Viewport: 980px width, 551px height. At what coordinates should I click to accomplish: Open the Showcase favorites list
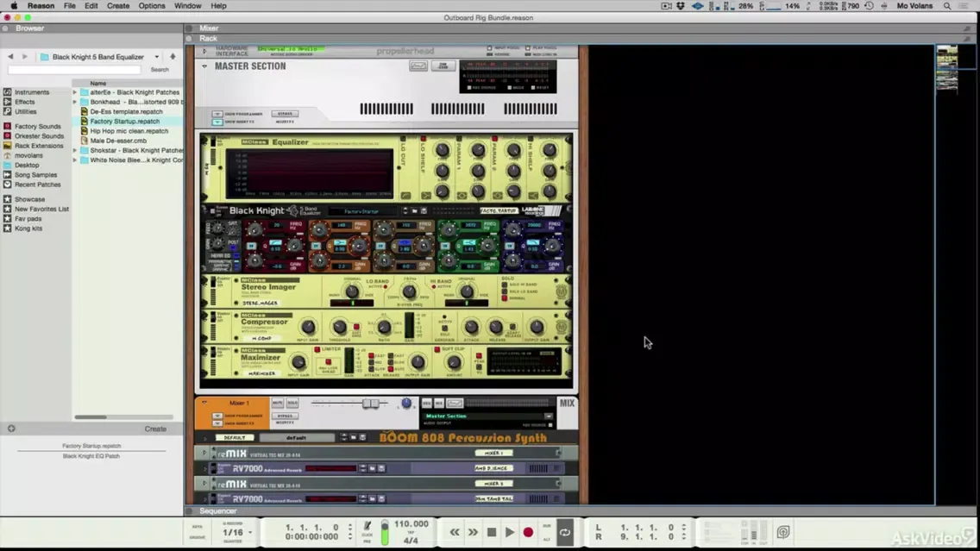tap(29, 199)
